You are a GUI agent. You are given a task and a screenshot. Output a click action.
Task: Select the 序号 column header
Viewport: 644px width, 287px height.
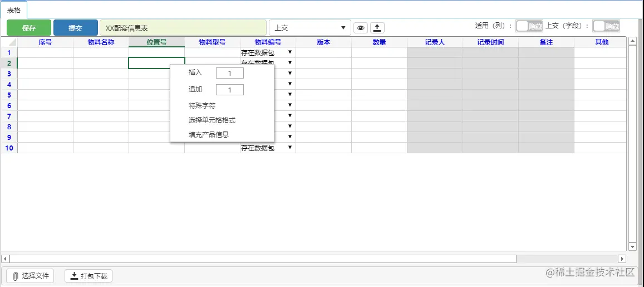click(45, 42)
